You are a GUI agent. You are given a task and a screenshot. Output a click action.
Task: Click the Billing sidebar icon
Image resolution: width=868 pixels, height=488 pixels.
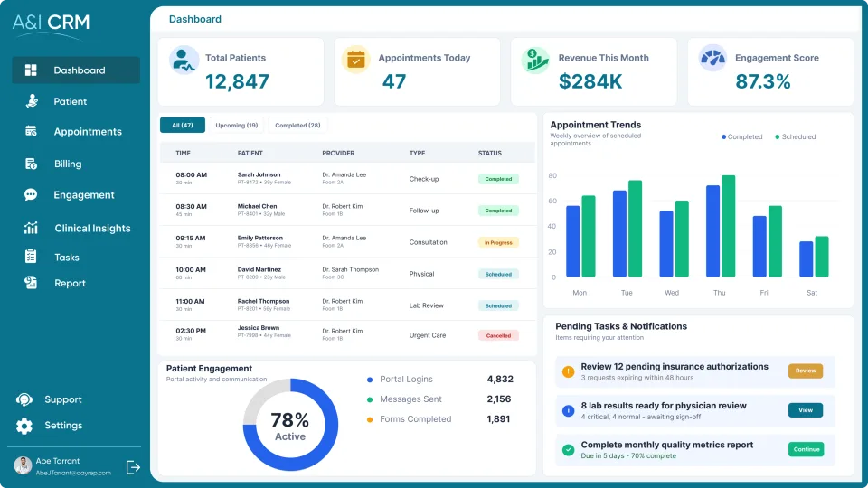(x=31, y=164)
